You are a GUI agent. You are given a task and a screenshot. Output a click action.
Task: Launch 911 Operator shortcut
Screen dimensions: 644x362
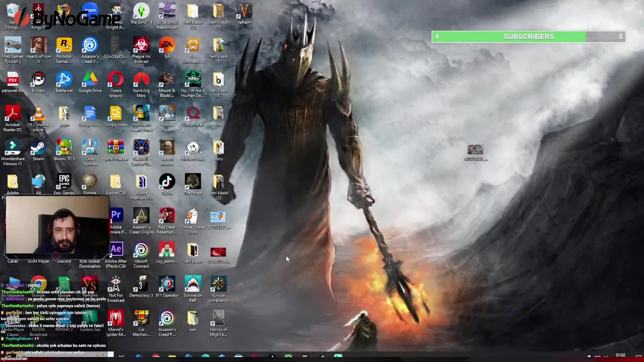click(x=167, y=287)
